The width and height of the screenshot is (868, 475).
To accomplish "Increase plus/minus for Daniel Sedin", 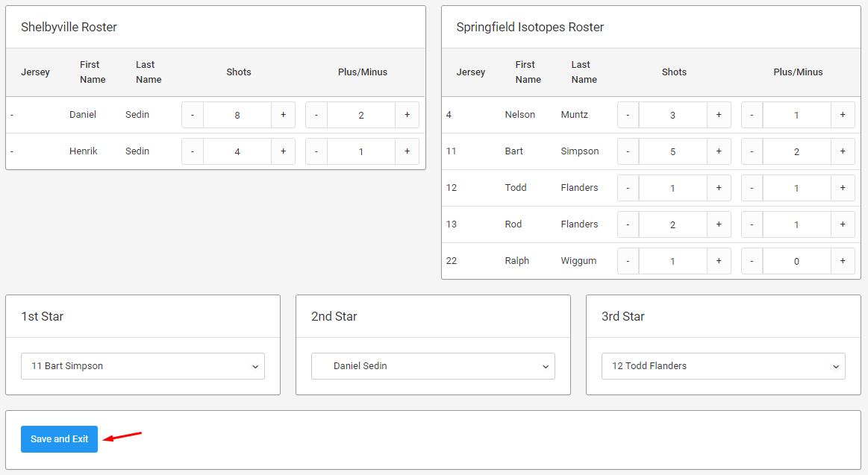I will 407,115.
